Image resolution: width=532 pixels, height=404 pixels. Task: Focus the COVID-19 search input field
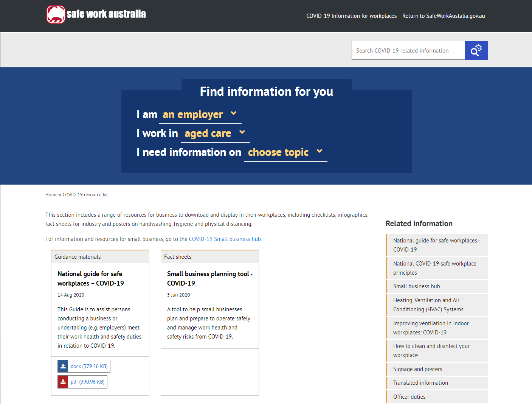pos(408,50)
